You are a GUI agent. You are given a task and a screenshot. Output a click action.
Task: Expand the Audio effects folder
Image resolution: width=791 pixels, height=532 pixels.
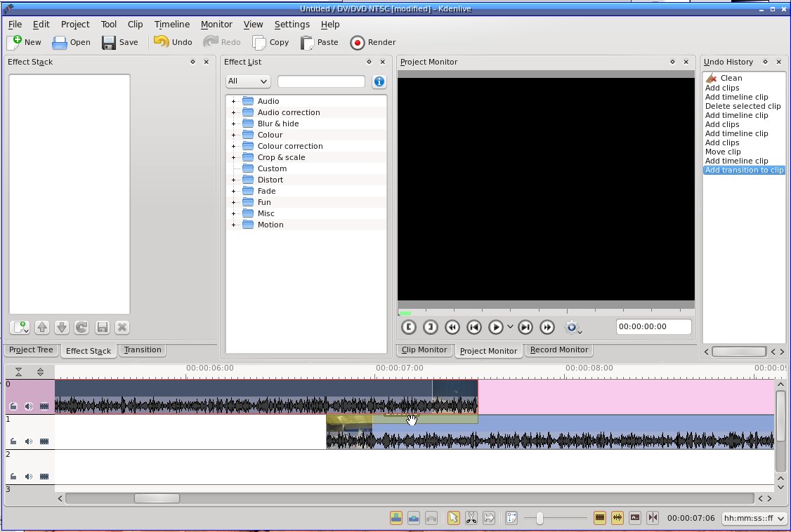pos(233,101)
